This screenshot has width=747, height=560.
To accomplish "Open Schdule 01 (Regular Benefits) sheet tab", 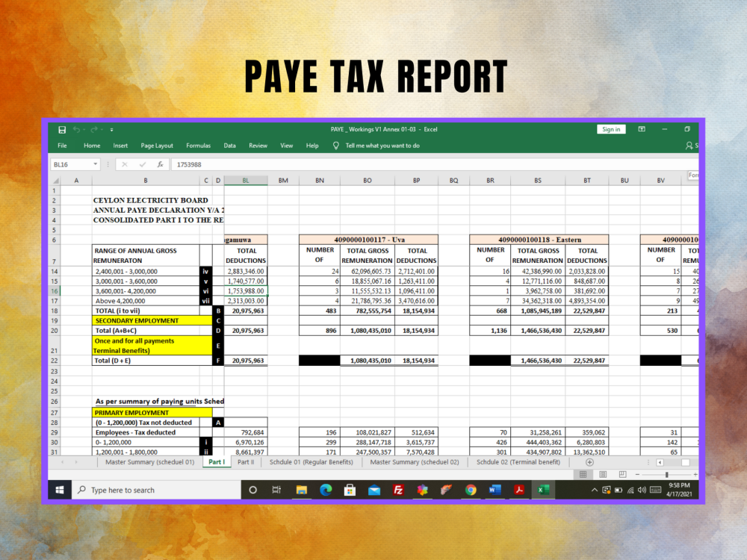I will [311, 462].
